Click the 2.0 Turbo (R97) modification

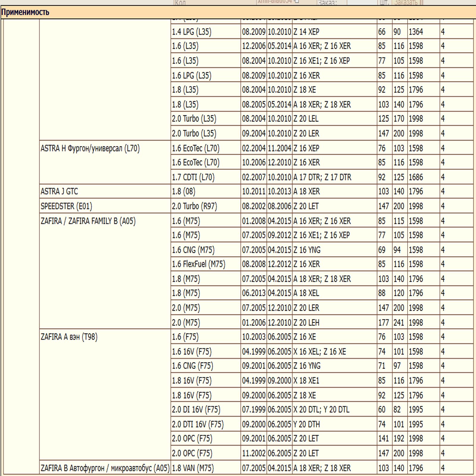pyautogui.click(x=194, y=206)
